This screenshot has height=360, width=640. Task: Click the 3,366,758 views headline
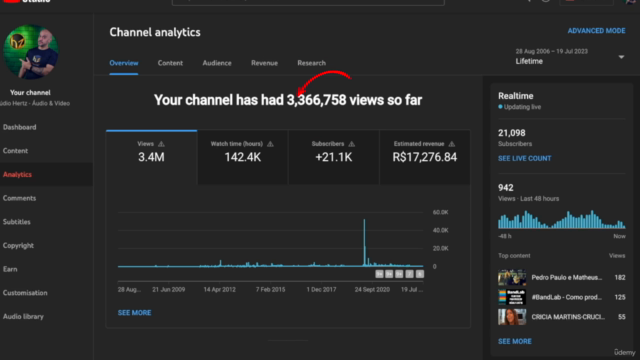point(288,100)
